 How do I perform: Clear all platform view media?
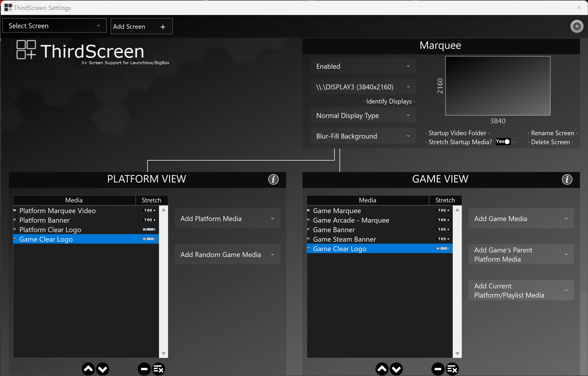[x=159, y=369]
